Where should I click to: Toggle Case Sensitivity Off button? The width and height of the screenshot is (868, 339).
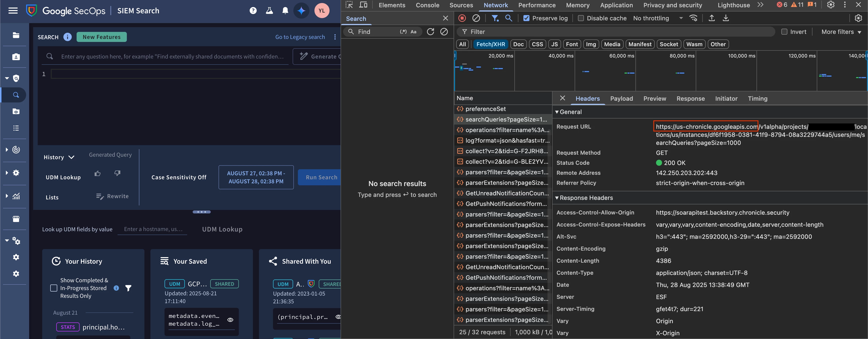coord(179,177)
